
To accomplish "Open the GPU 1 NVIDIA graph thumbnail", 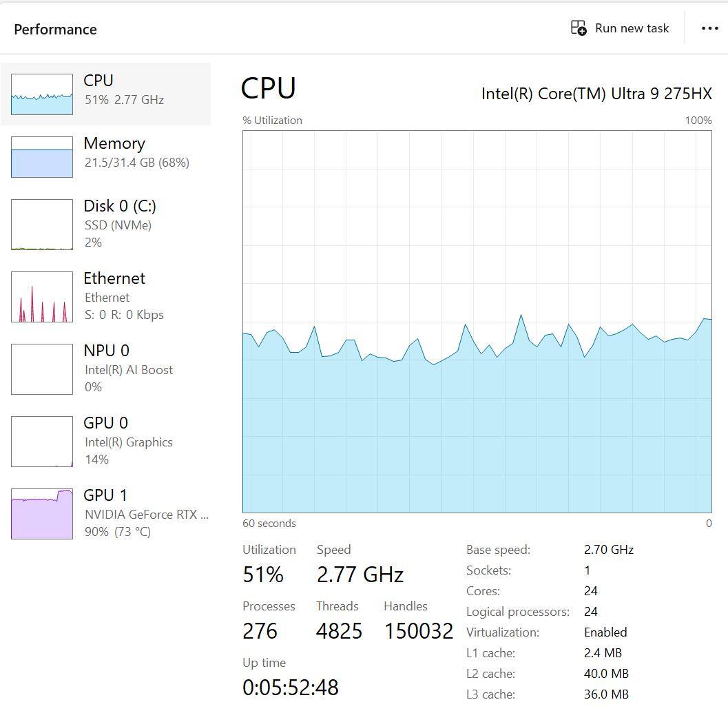I will click(42, 514).
